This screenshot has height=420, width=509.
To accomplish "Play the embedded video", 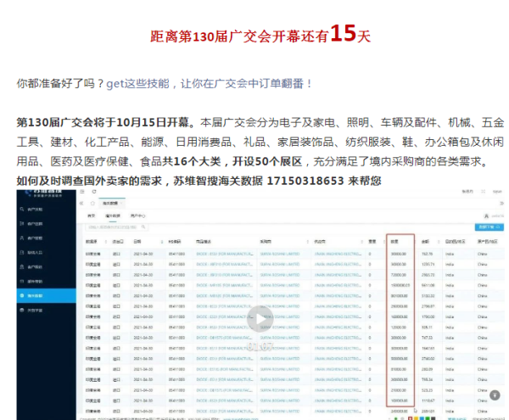I will coord(260,319).
